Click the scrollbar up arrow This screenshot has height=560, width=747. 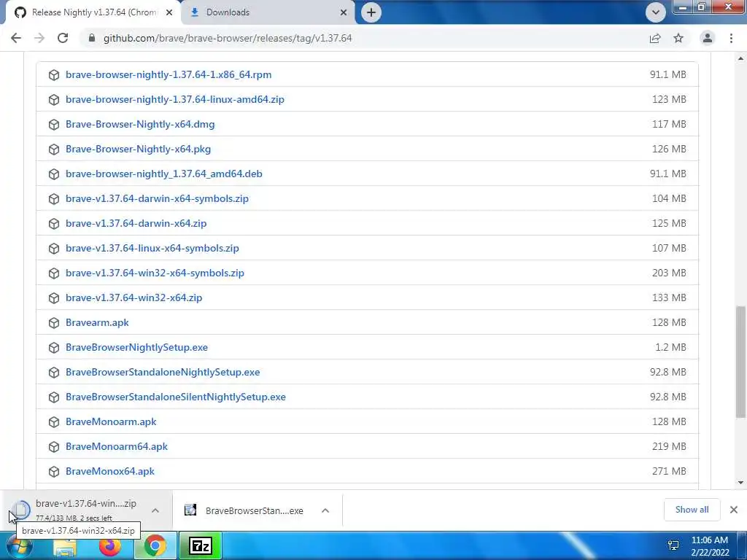741,58
